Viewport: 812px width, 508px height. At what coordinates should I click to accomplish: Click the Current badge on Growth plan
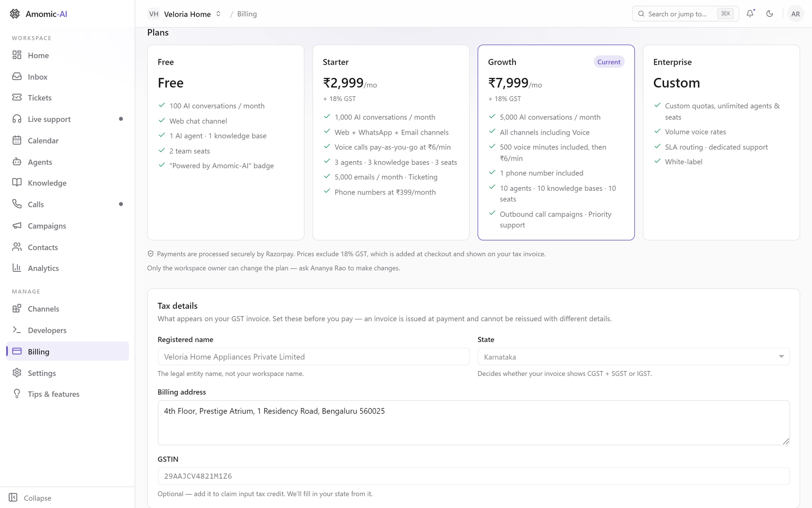tap(609, 62)
